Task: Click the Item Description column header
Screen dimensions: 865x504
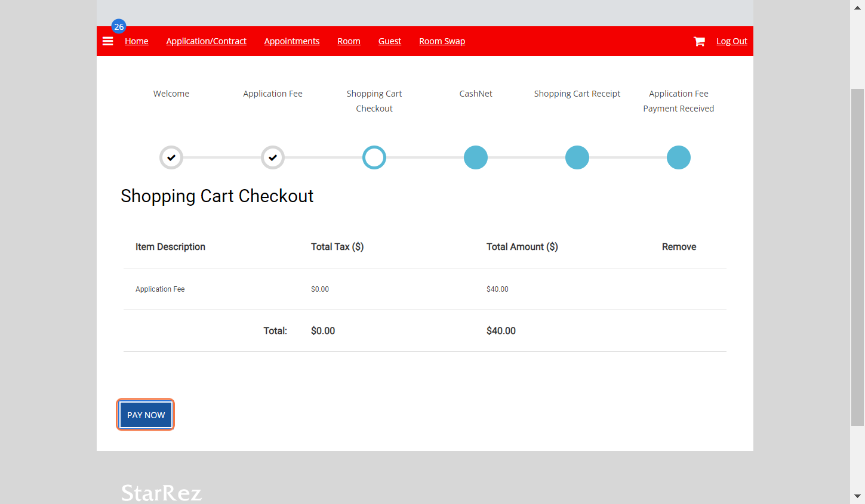Action: click(170, 247)
